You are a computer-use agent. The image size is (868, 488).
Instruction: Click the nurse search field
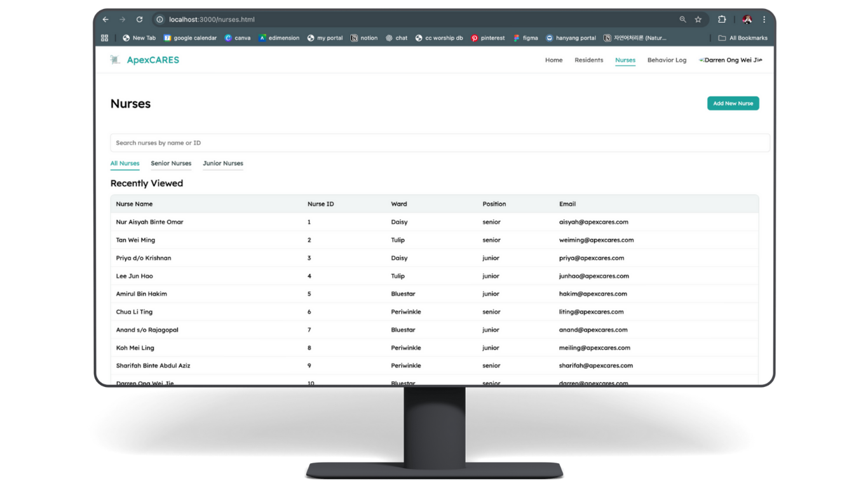440,143
